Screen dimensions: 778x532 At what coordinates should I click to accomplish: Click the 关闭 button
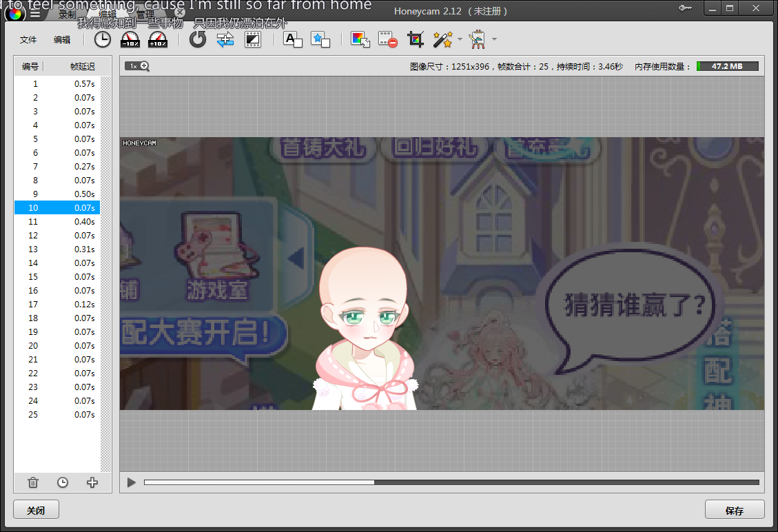coord(36,511)
